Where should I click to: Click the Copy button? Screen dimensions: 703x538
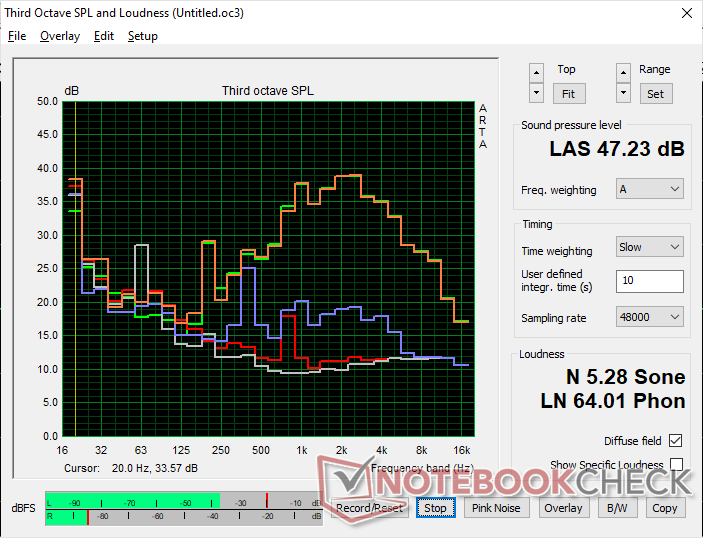tap(665, 508)
